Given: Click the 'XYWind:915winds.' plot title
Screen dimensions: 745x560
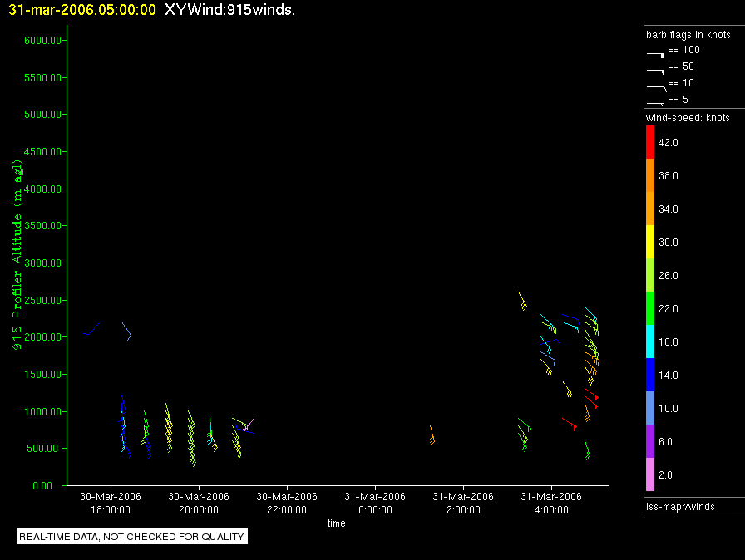Looking at the screenshot, I should point(230,10).
